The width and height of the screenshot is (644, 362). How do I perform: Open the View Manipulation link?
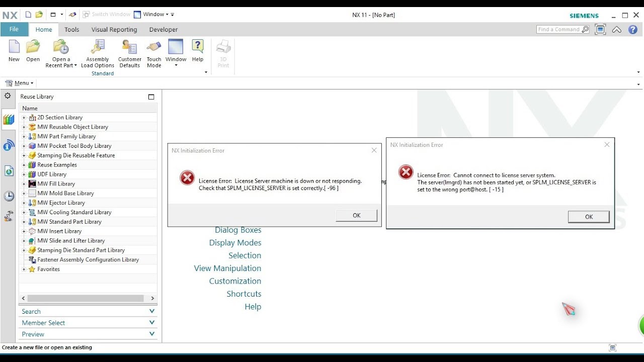coord(227,268)
